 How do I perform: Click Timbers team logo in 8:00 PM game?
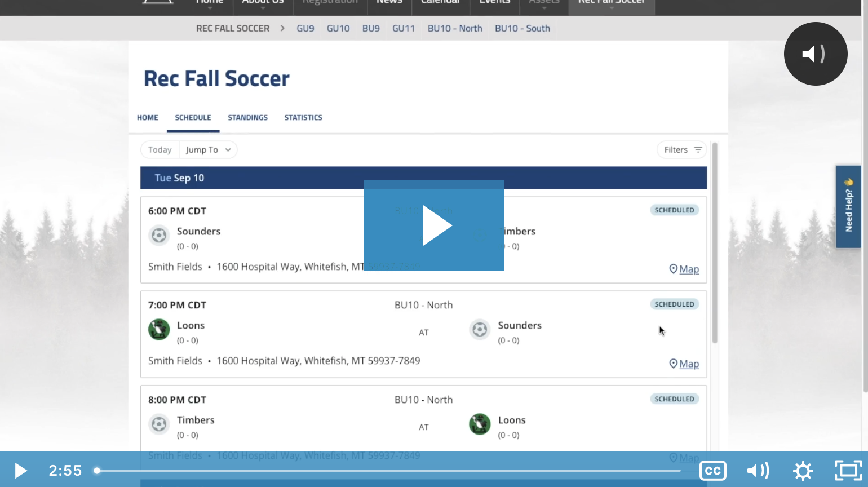point(159,424)
